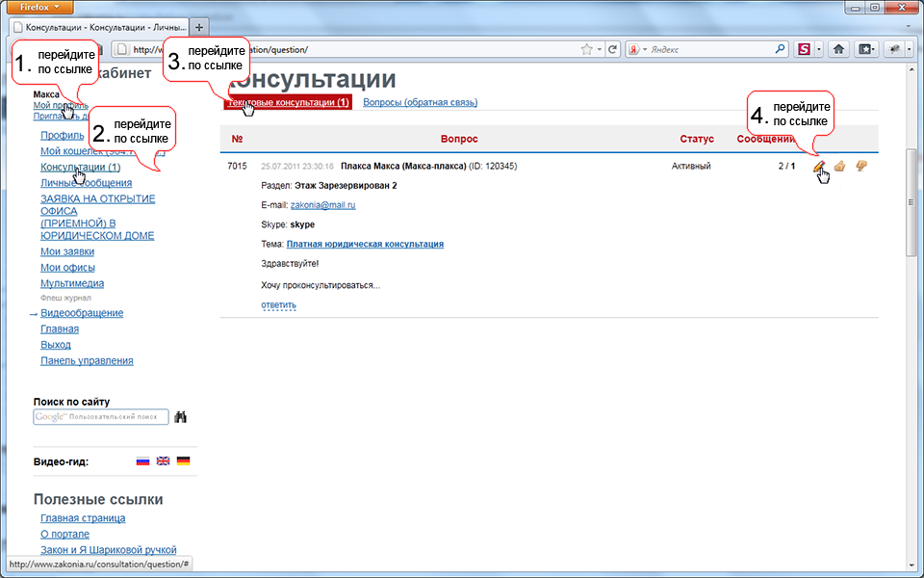This screenshot has height=578, width=924.
Task: Click the browser Home button
Action: coord(838,49)
